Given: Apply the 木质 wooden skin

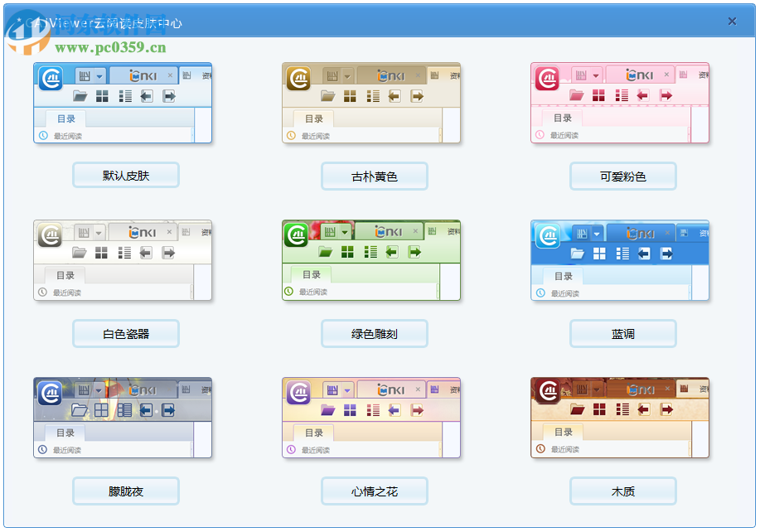Looking at the screenshot, I should click(x=622, y=491).
